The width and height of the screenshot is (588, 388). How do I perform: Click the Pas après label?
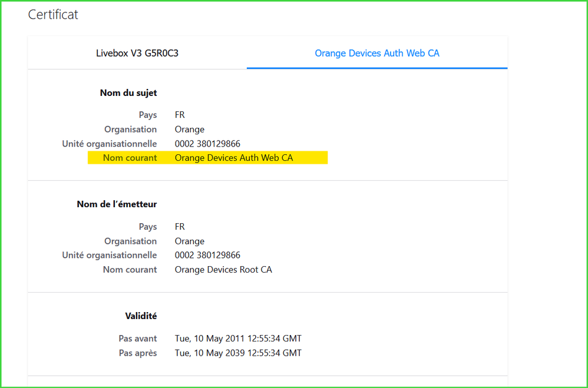pos(137,353)
